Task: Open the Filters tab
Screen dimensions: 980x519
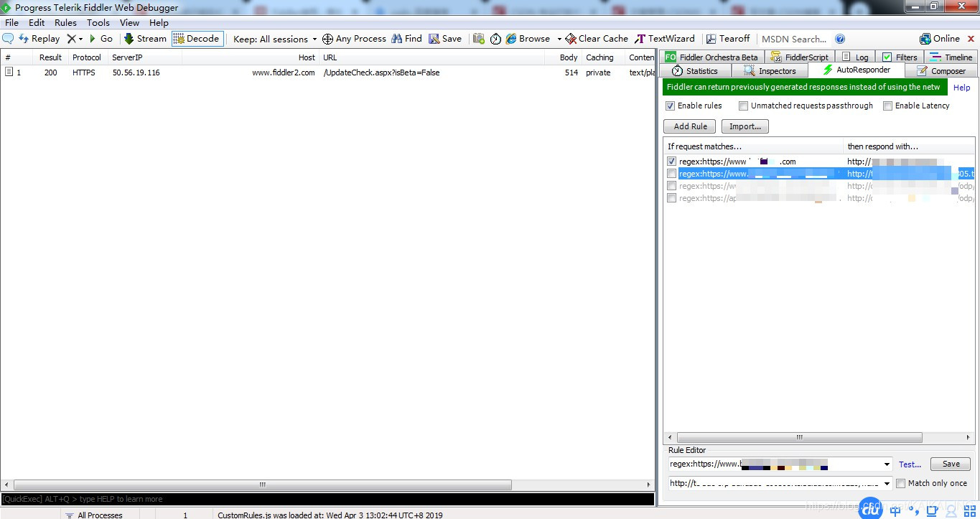Action: coord(900,57)
